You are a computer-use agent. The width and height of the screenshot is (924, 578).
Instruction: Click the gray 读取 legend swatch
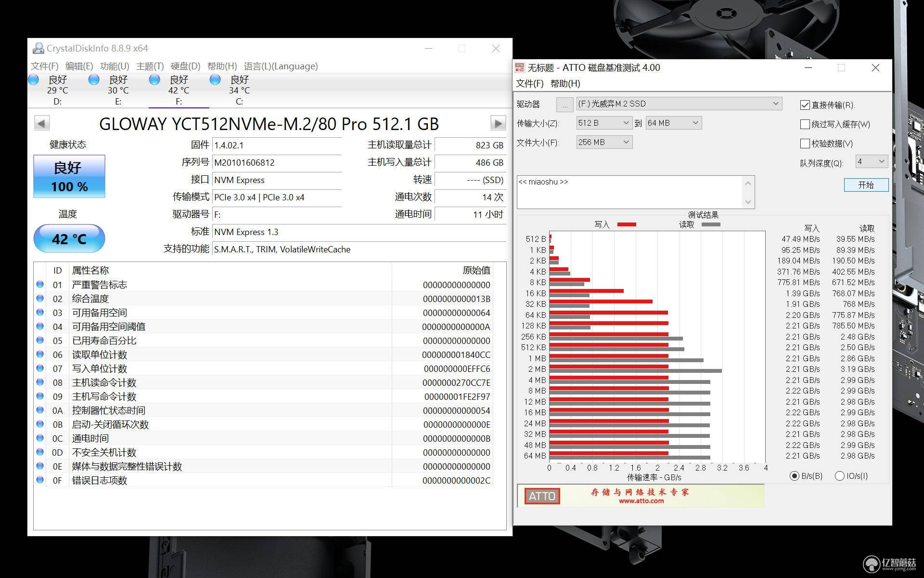coord(711,224)
